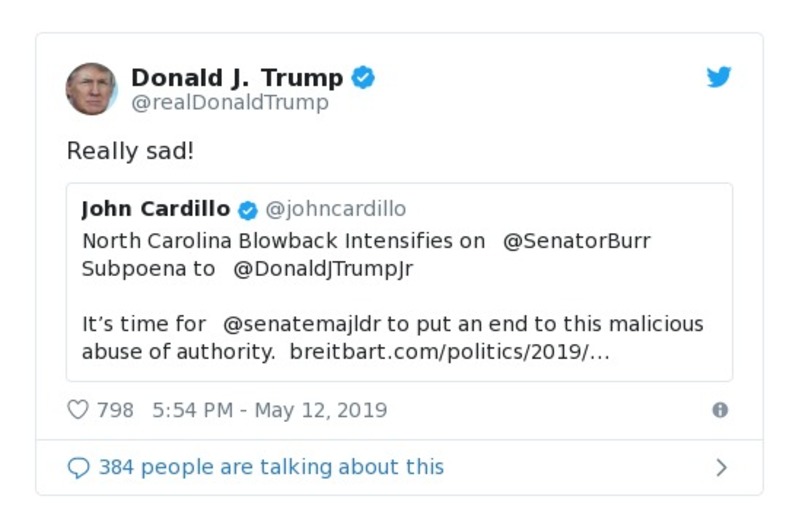The height and width of the screenshot is (531, 799).
Task: Click the @SenatorBurr mention
Action: [576, 241]
